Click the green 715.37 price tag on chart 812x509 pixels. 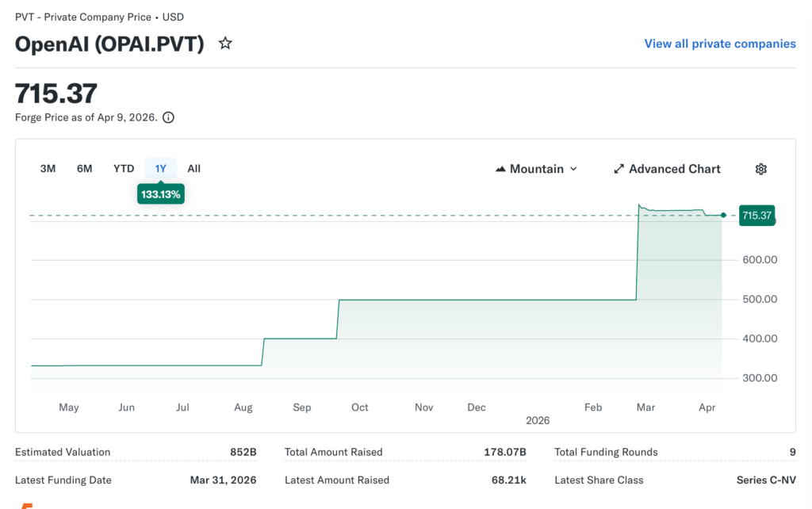tap(756, 215)
